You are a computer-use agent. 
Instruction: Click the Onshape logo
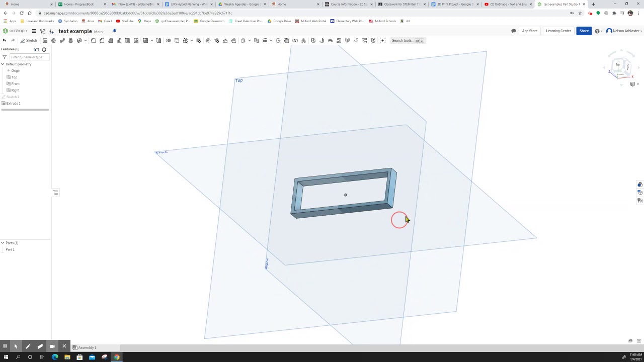tap(15, 31)
